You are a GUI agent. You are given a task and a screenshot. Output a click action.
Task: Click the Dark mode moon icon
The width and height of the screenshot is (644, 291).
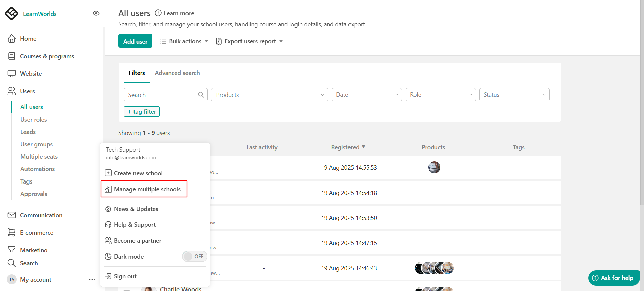coord(108,256)
